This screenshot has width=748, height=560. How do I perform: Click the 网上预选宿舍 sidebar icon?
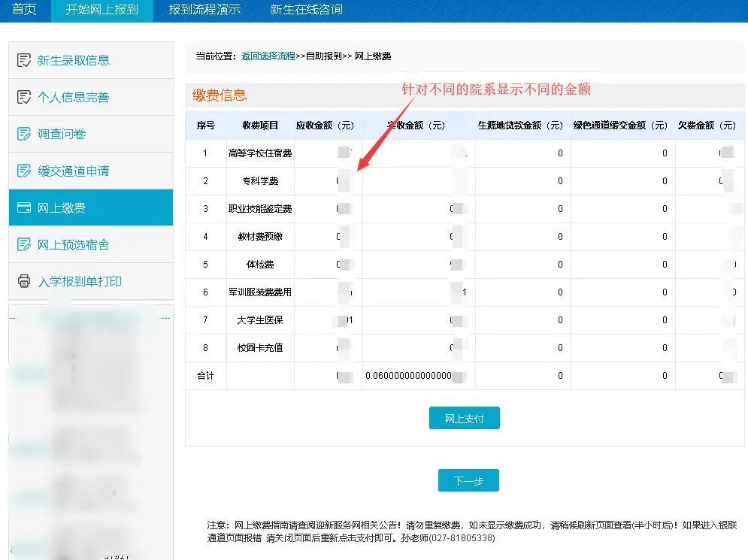point(24,244)
